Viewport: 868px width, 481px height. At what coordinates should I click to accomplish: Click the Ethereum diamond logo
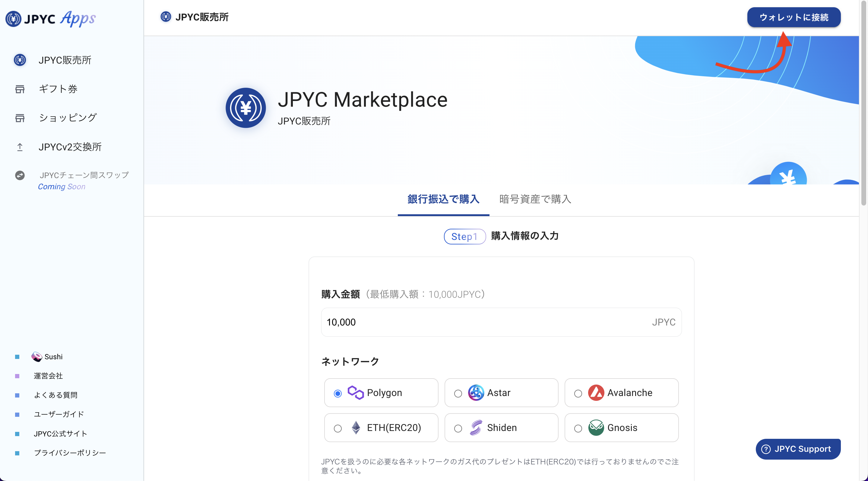pos(356,428)
